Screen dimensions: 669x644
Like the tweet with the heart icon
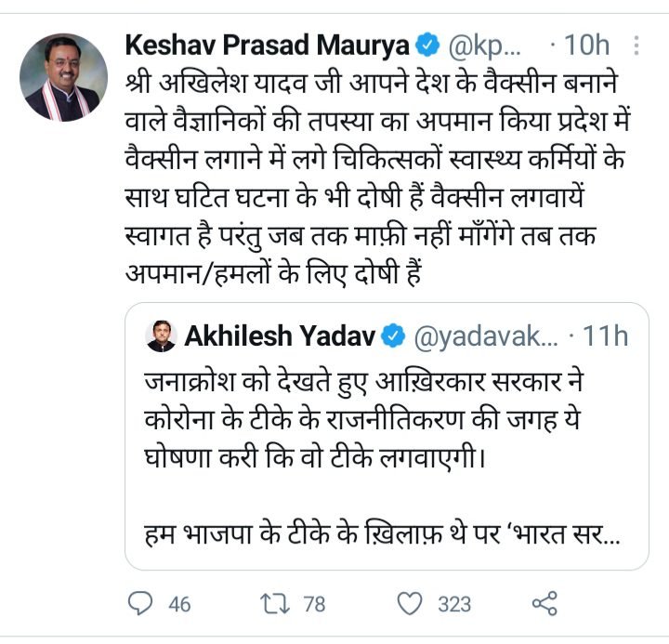[x=410, y=604]
